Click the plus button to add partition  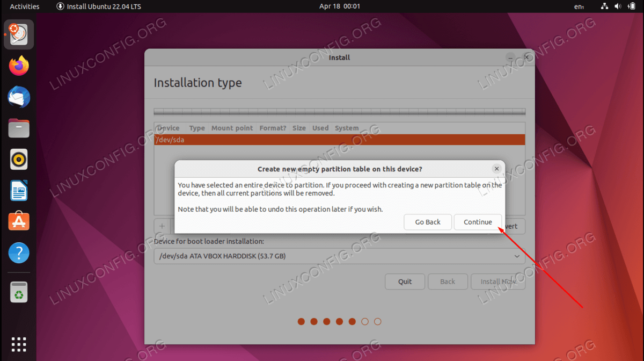(162, 226)
